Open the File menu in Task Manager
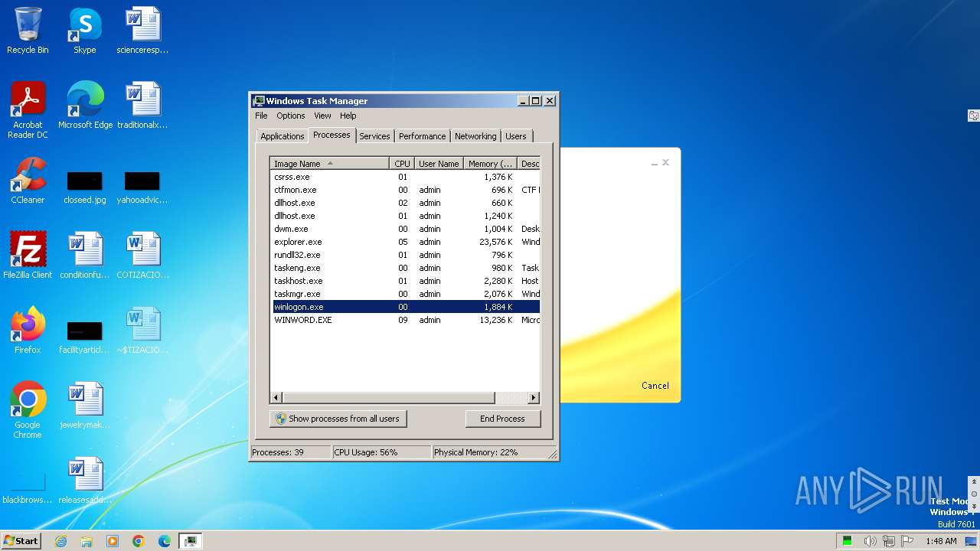 (261, 116)
